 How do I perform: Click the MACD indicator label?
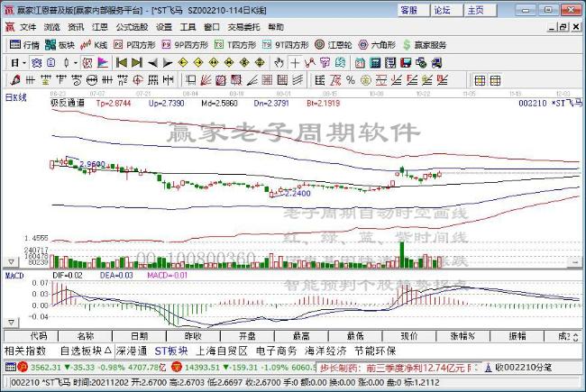click(14, 276)
